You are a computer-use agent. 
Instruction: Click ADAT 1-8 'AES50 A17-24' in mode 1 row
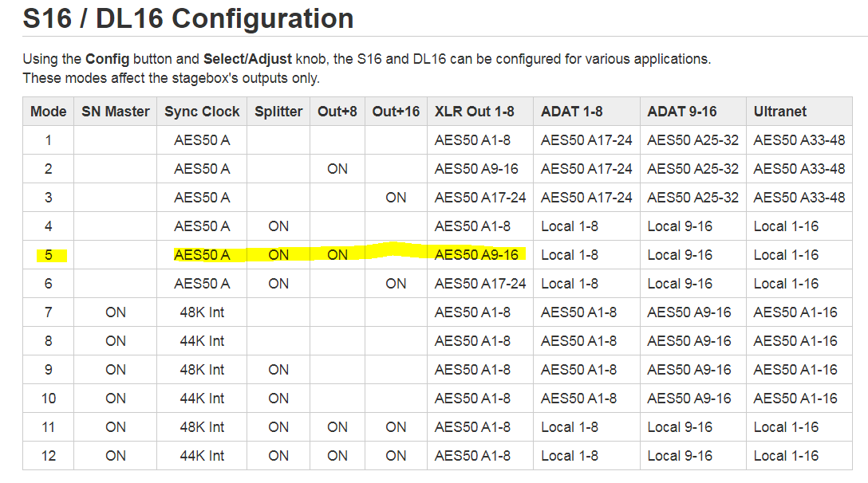pyautogui.click(x=587, y=140)
